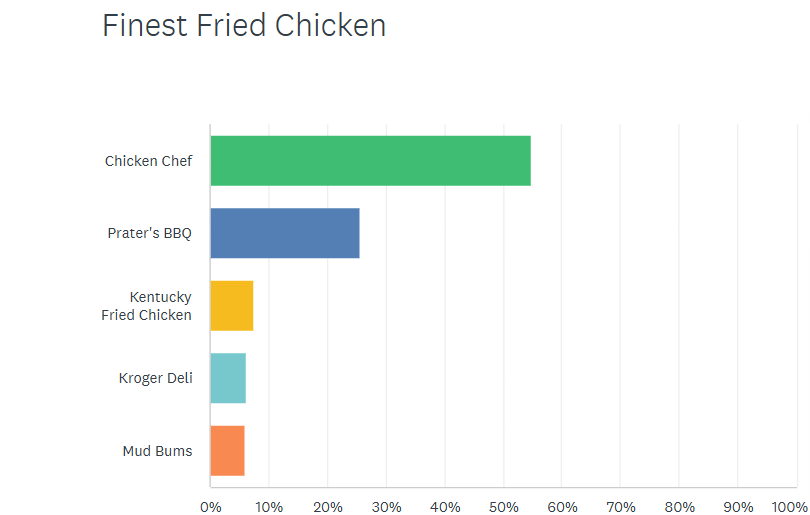Screen dimensions: 810x515
Task: Click the blue Prater's BBQ bar
Action: [x=285, y=233]
